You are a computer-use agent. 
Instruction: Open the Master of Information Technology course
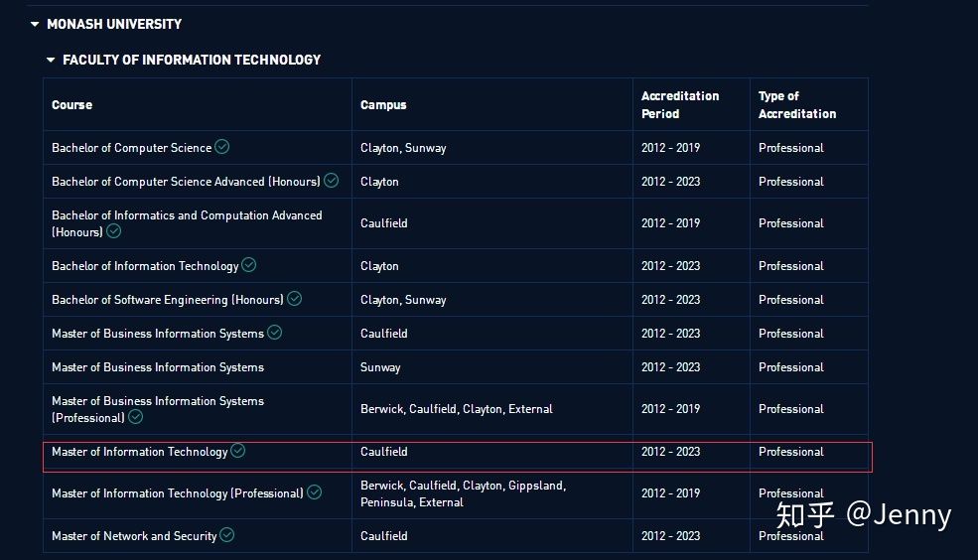coord(140,452)
